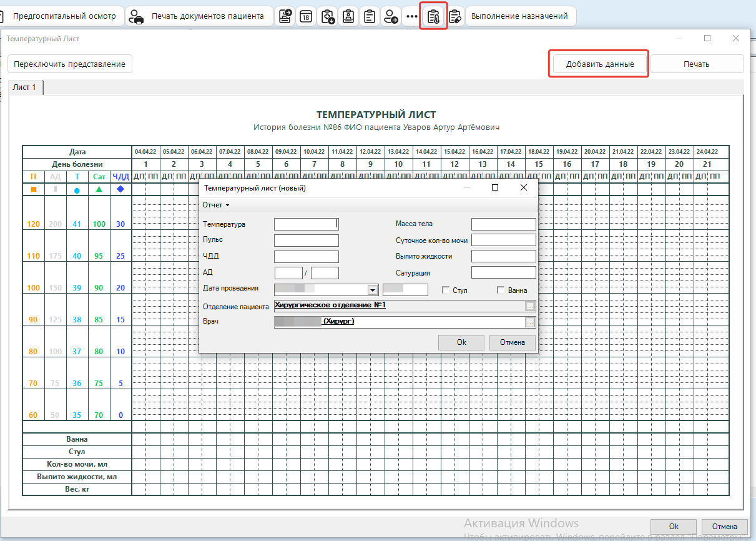The image size is (756, 541).
Task: Close the Температурный лист (новый) dialog
Action: coord(524,187)
